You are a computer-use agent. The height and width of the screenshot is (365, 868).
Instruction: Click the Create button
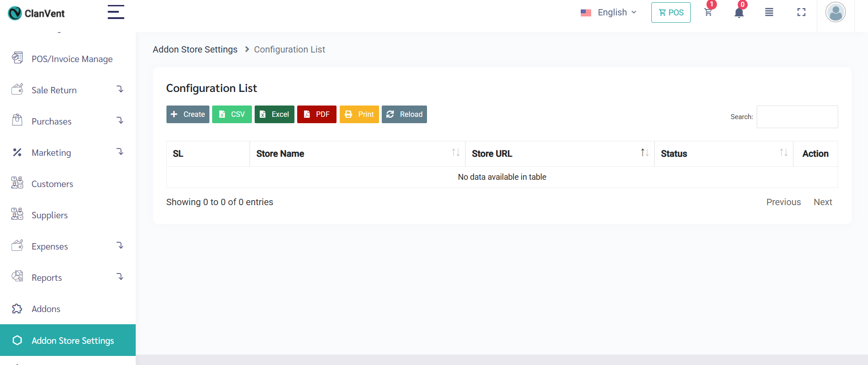188,114
